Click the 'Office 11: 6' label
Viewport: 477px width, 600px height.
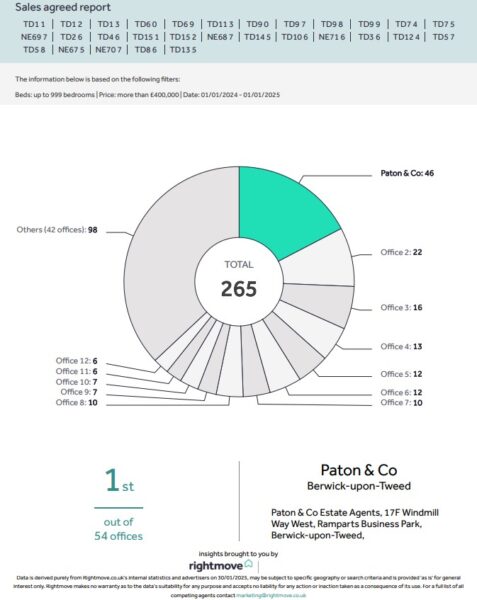[x=77, y=371]
